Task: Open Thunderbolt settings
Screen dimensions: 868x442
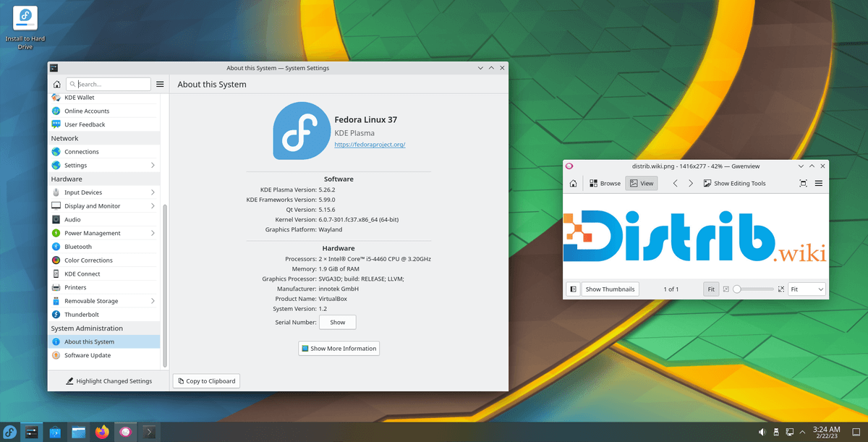Action: click(x=104, y=315)
